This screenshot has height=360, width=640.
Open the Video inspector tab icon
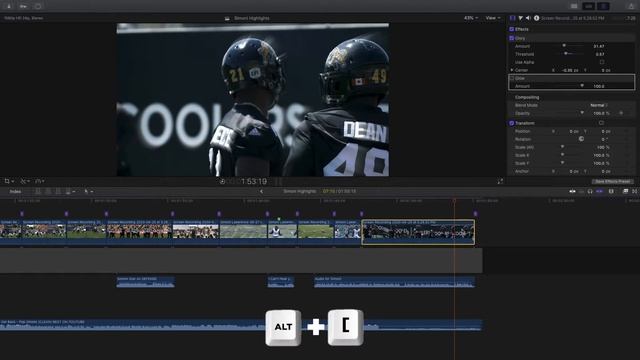tap(513, 18)
